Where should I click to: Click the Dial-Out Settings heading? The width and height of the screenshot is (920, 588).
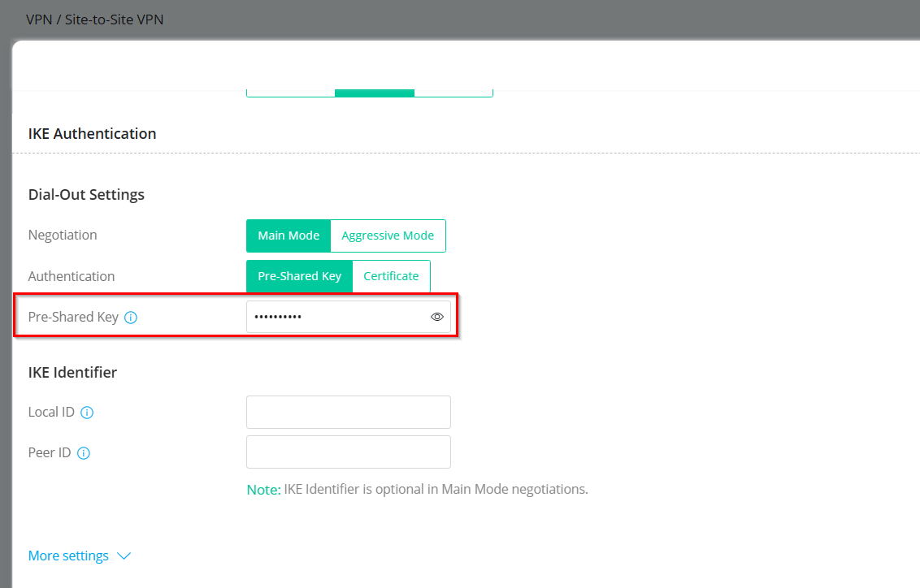tap(86, 195)
